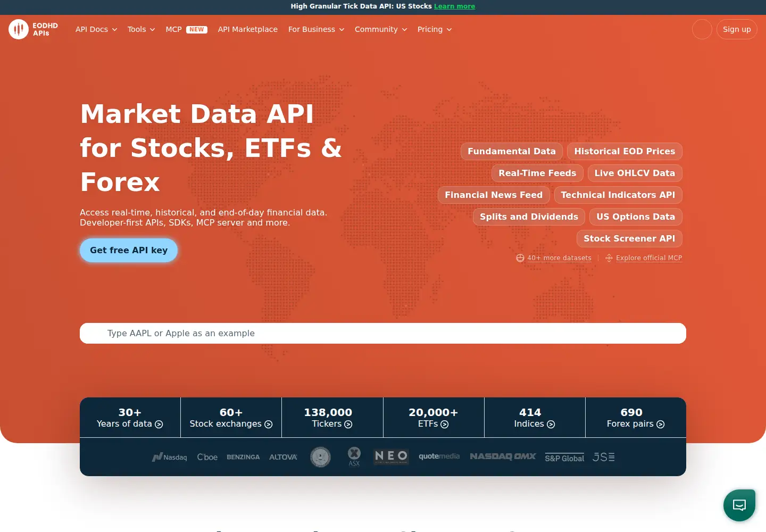766x532 pixels.
Task: Click arrow icon next to Years of data
Action: pos(159,425)
